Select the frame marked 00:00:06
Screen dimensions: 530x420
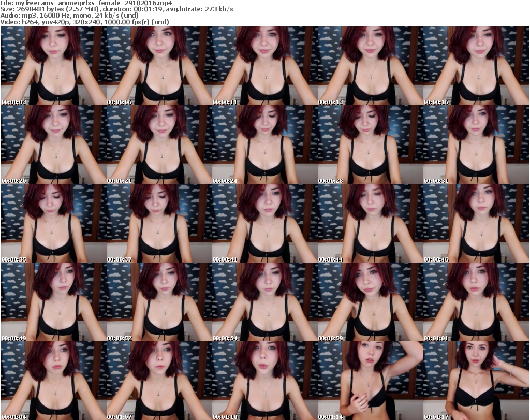point(159,66)
